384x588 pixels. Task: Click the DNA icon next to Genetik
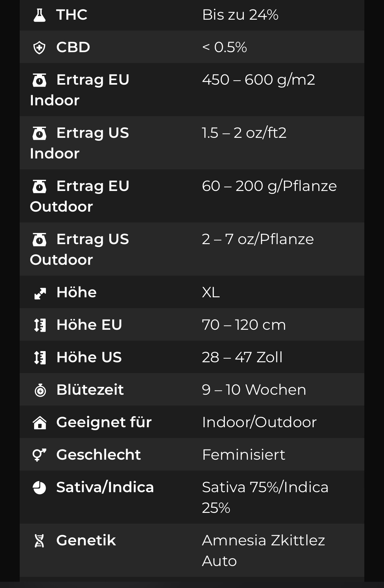point(39,541)
